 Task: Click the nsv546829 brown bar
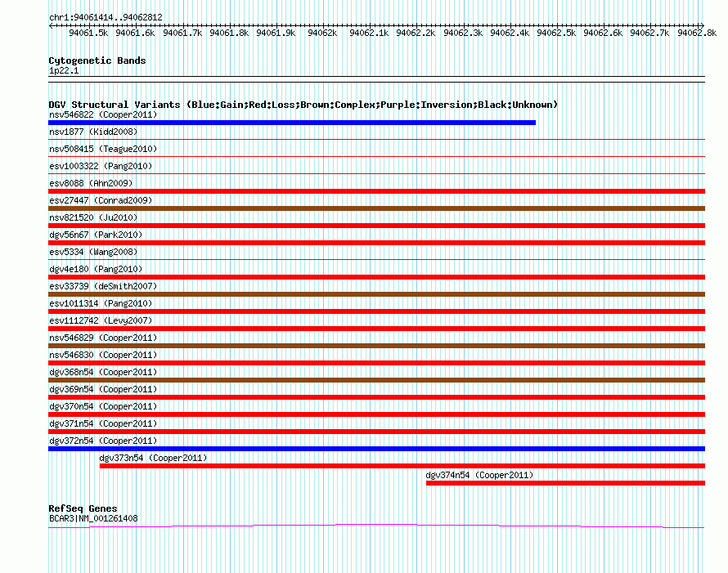tap(376, 346)
